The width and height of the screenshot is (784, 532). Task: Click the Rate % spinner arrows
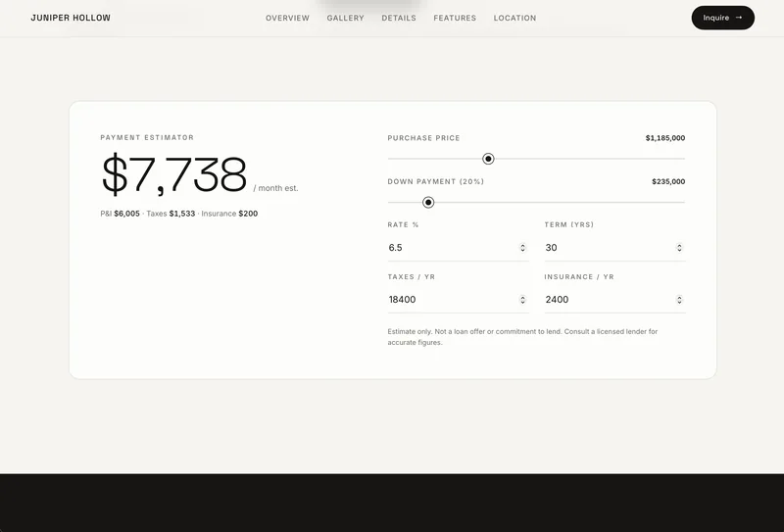click(522, 248)
